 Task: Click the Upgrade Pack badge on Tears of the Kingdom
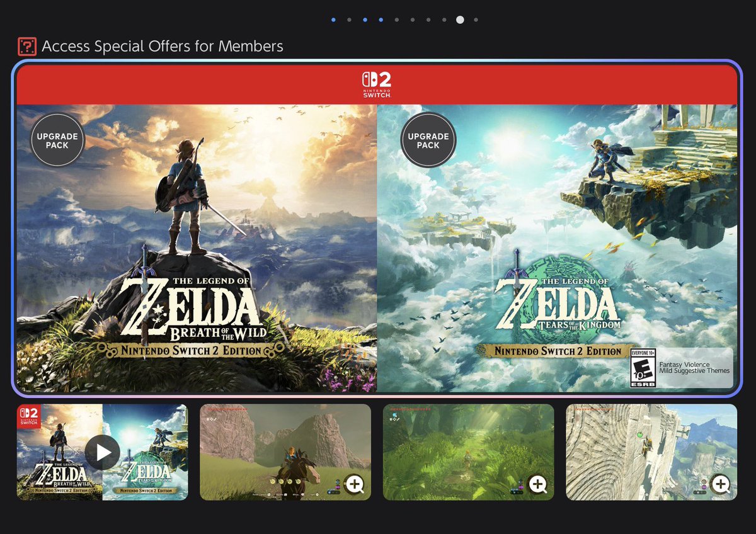pos(428,140)
